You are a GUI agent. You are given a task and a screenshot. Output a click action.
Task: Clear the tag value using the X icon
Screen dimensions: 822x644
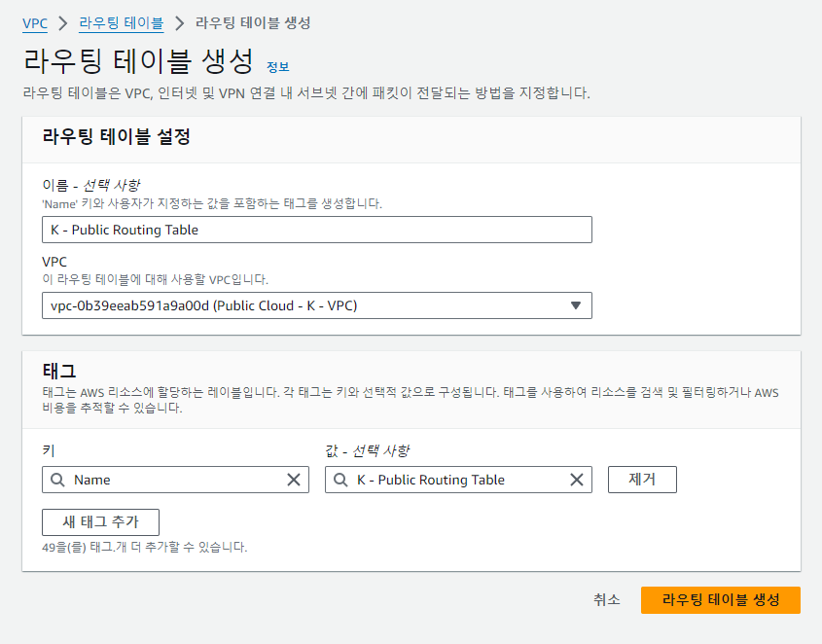coord(576,480)
